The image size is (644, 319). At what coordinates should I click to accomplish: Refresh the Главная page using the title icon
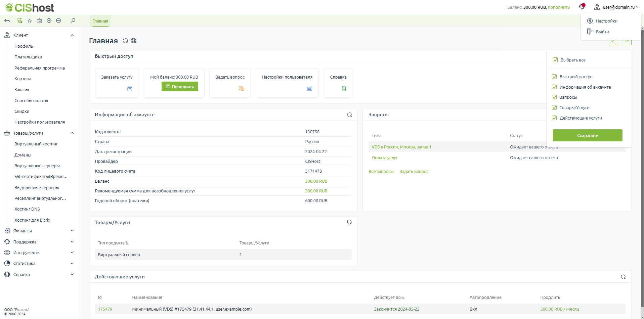pos(125,41)
